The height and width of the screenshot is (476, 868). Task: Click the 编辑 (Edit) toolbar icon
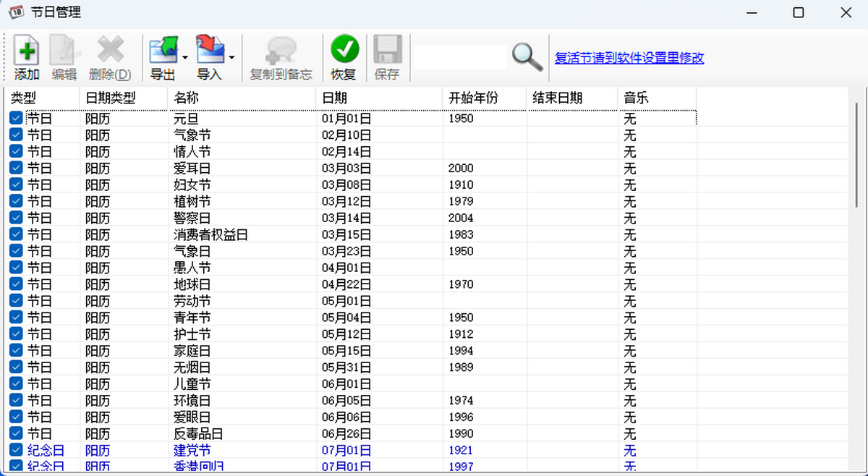[x=64, y=52]
